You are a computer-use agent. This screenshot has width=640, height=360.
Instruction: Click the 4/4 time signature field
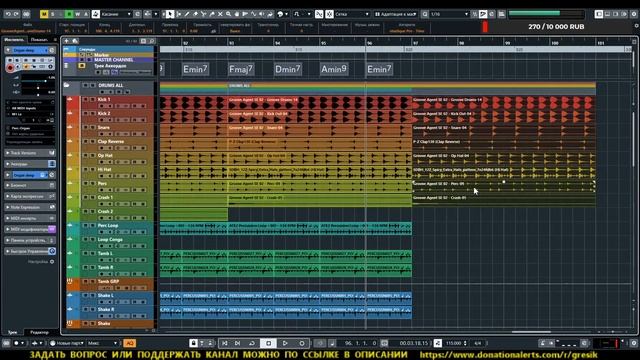(x=477, y=343)
